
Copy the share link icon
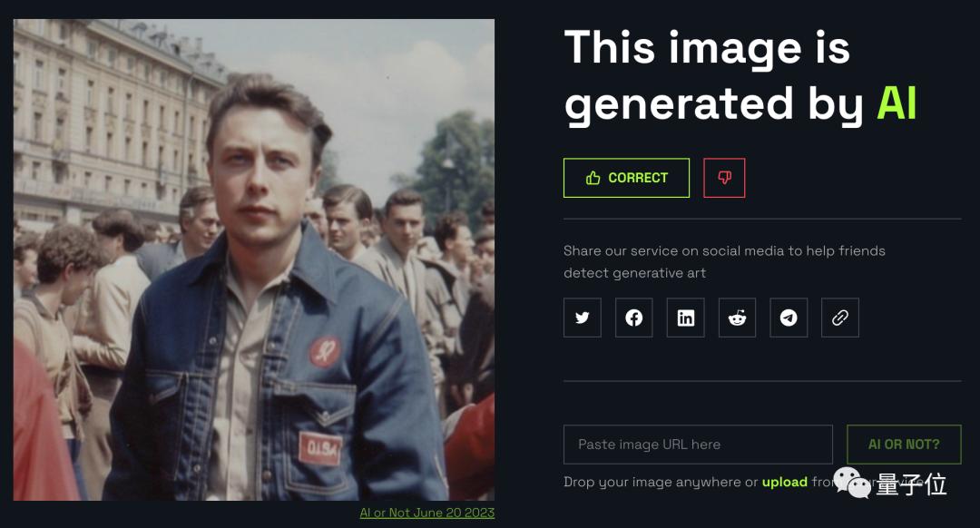coord(840,318)
